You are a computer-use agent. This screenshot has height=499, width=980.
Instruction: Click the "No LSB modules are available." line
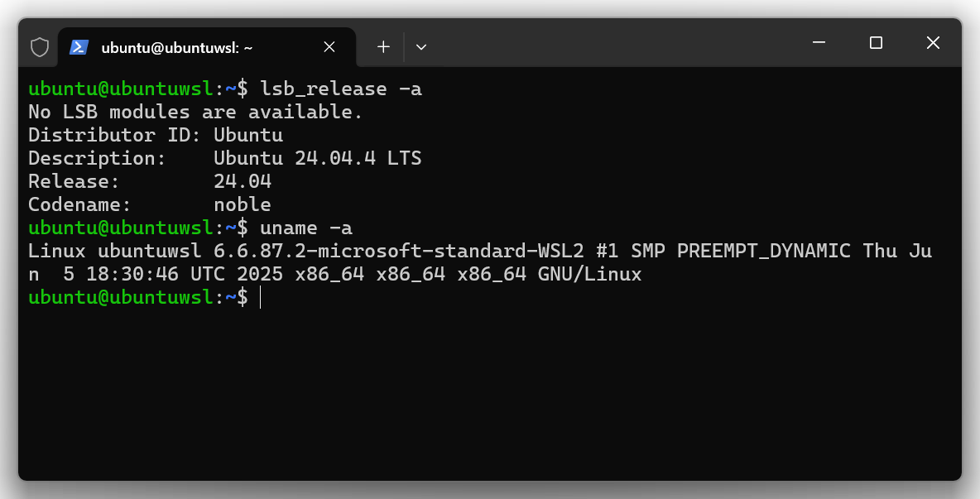point(195,112)
